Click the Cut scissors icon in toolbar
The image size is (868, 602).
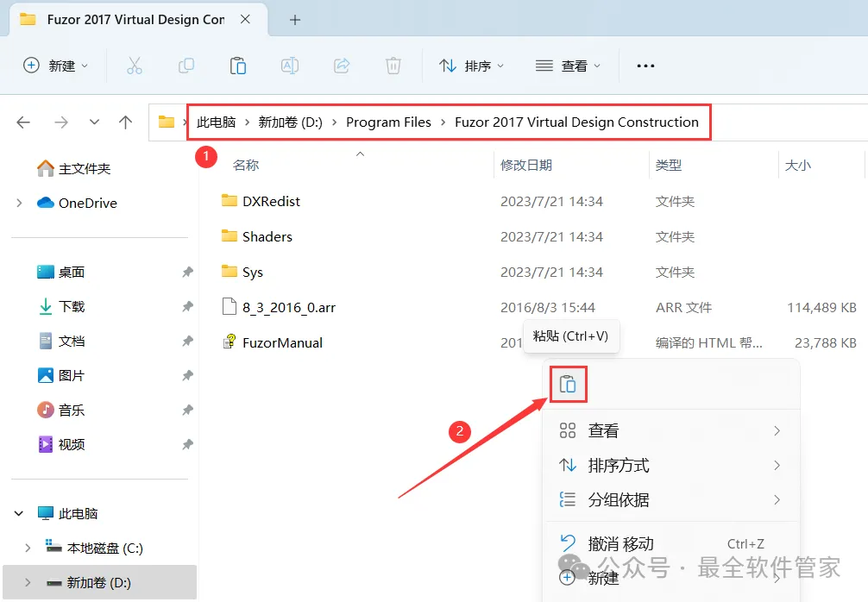click(135, 66)
